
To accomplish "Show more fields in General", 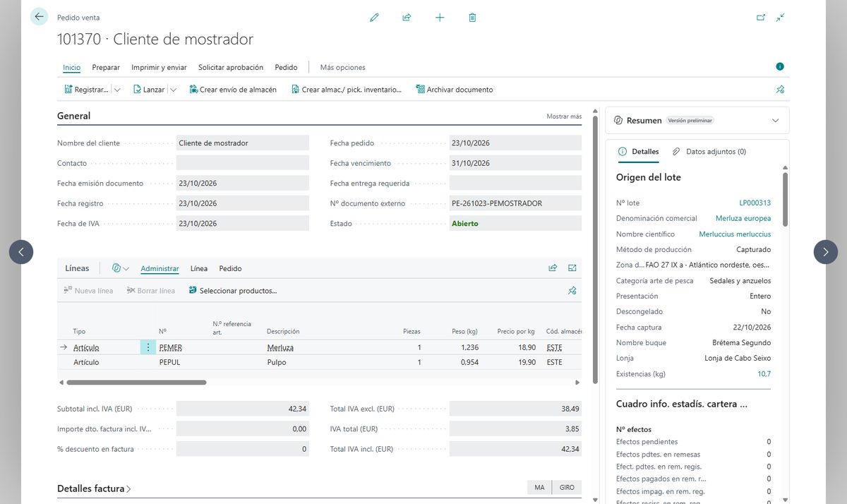I will pyautogui.click(x=564, y=116).
